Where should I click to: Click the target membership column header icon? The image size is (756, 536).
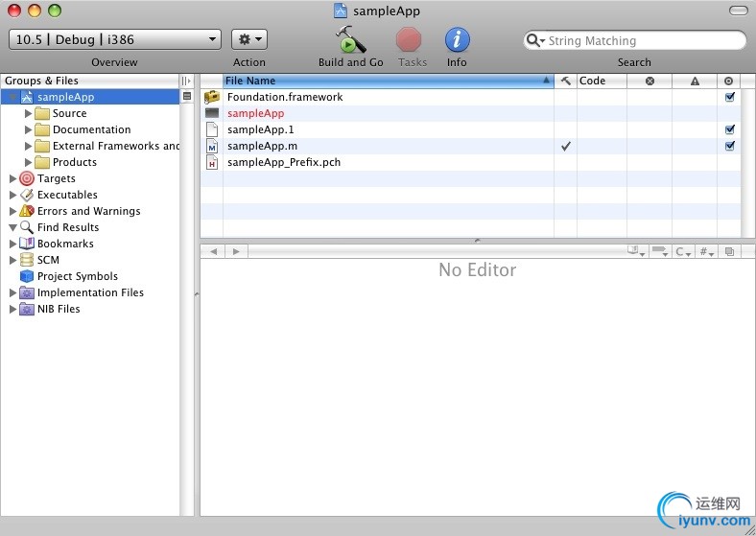point(729,81)
